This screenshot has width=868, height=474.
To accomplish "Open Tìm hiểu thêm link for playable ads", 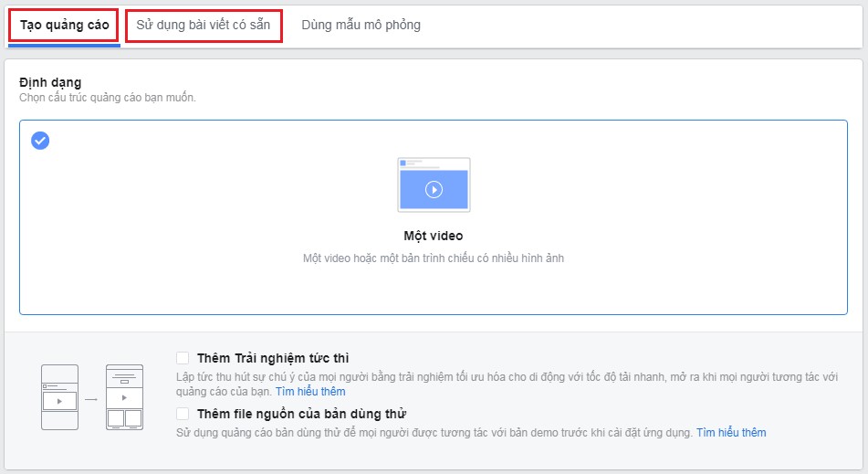I will click(x=731, y=432).
